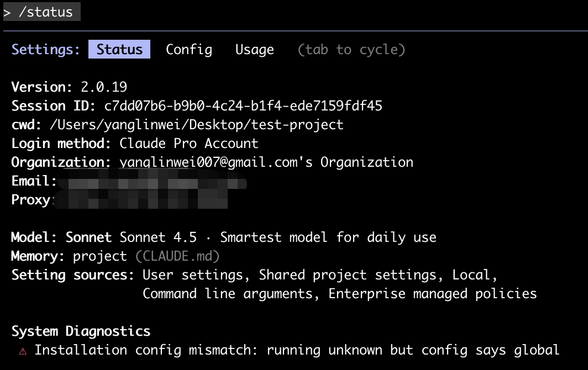Click the /status command prompt line
The width and height of the screenshot is (588, 370).
click(x=42, y=12)
